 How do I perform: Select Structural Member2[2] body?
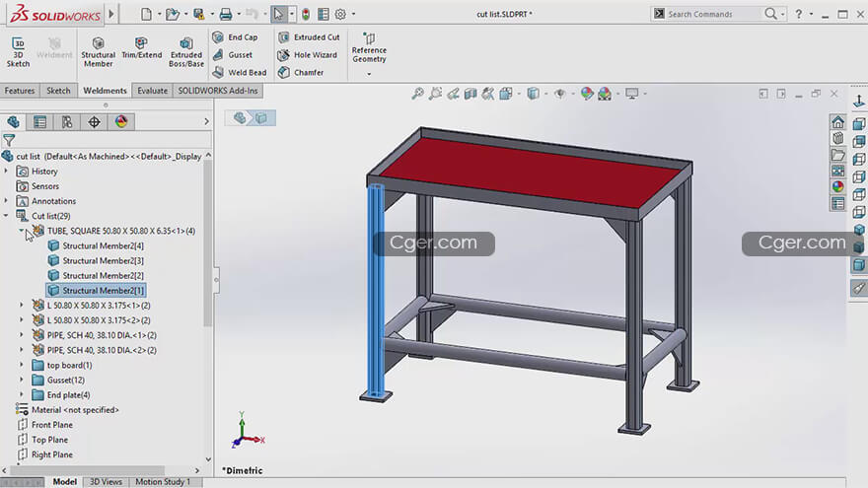click(x=96, y=275)
